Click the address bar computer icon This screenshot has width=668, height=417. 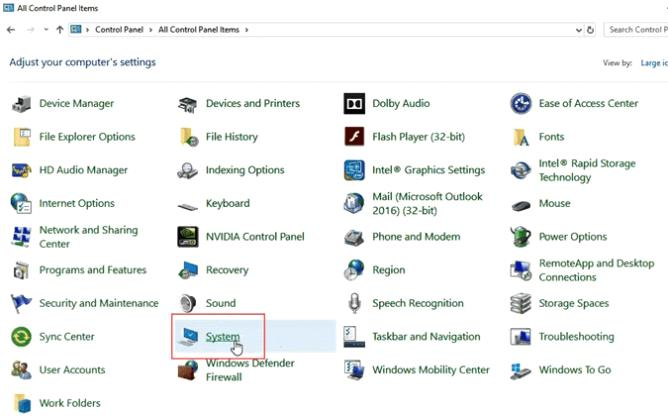click(x=76, y=29)
